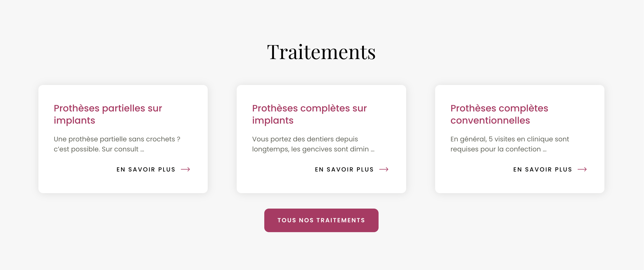
Task: Select the third treatment card's empty bottom area
Action: click(519, 184)
